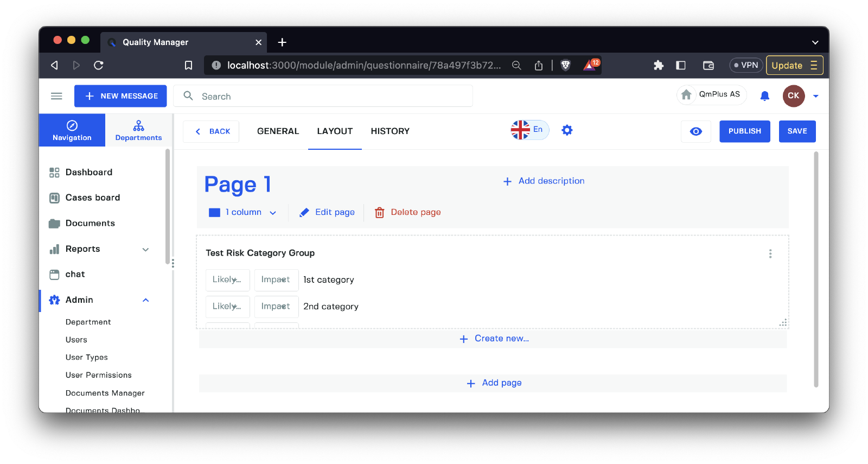Expand the Reports sidebar section

click(x=145, y=249)
